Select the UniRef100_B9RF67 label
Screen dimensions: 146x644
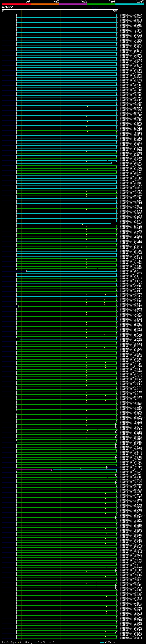[x=131, y=78]
